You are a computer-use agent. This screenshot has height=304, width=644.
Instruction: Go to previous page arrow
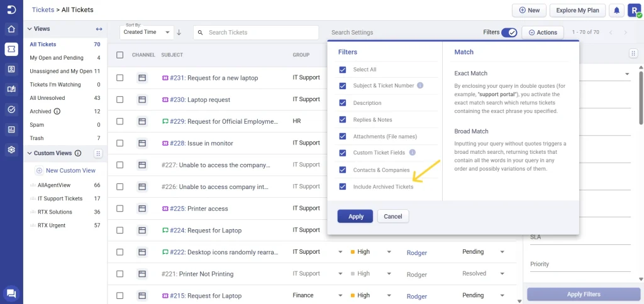click(x=611, y=33)
